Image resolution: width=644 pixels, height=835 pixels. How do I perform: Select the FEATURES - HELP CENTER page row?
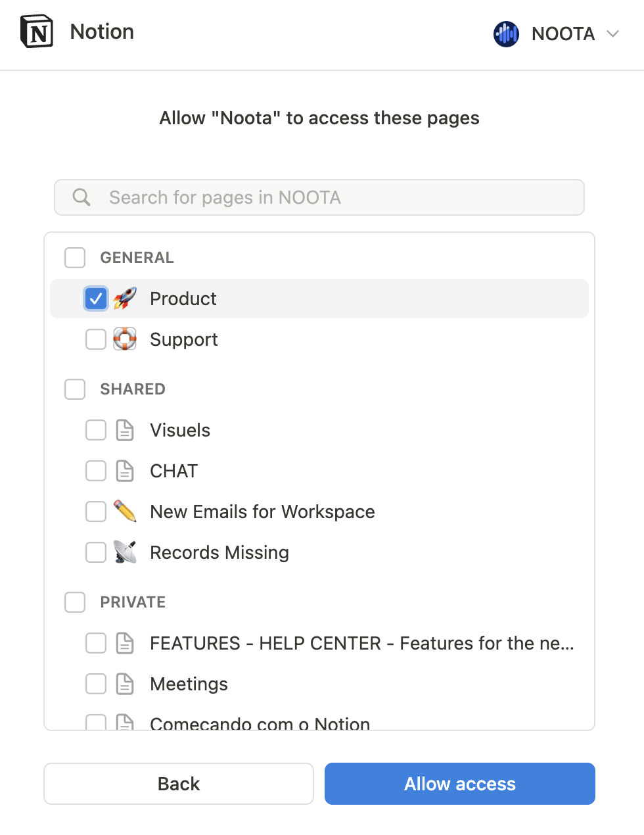click(x=361, y=643)
